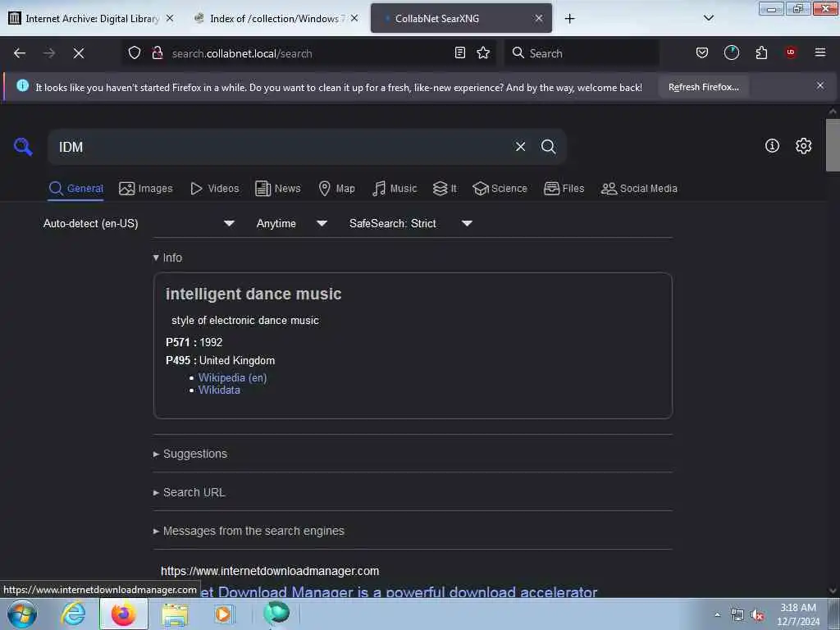The width and height of the screenshot is (840, 630).
Task: Select the Science search category
Action: [x=500, y=189]
